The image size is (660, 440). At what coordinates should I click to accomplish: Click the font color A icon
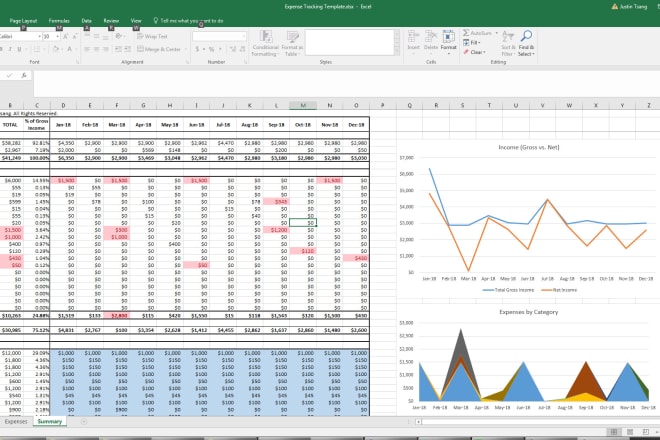point(69,49)
